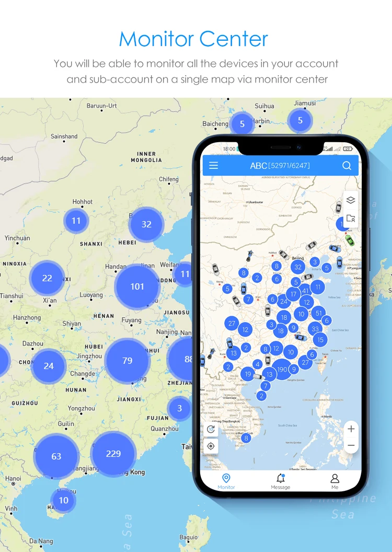Expand the 229 cluster on background map
The image size is (392, 552).
click(x=113, y=454)
